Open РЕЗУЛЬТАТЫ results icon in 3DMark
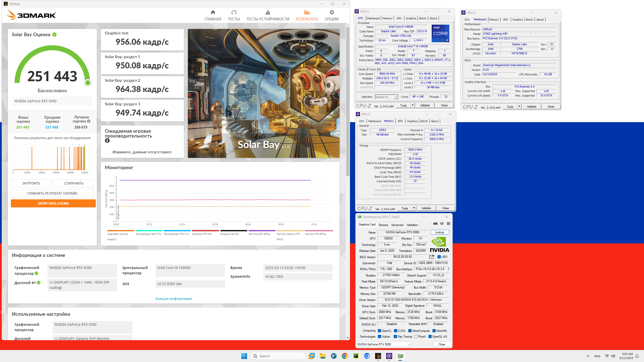The image size is (644, 362). [x=307, y=12]
